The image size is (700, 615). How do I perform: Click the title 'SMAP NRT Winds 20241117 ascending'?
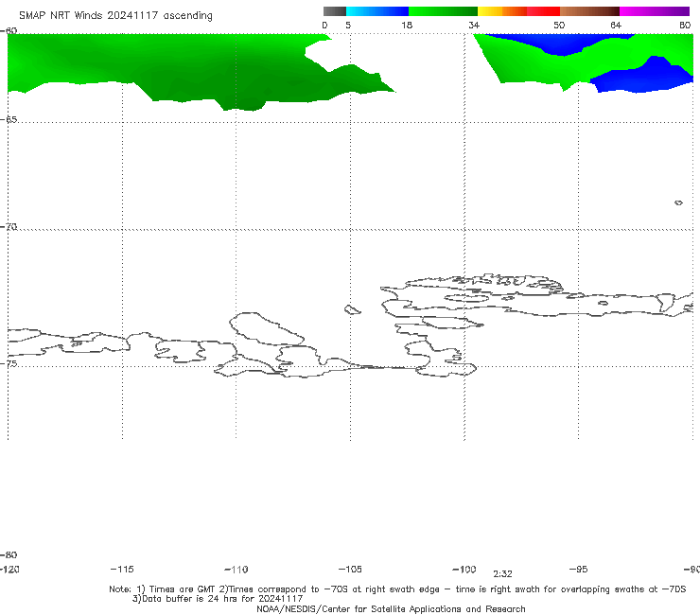(115, 16)
